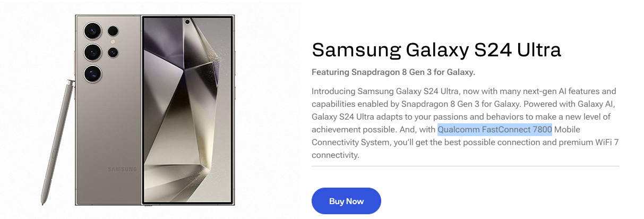Click the words Galaxy AI, in description
Screen dimensions: 644x219
point(582,104)
